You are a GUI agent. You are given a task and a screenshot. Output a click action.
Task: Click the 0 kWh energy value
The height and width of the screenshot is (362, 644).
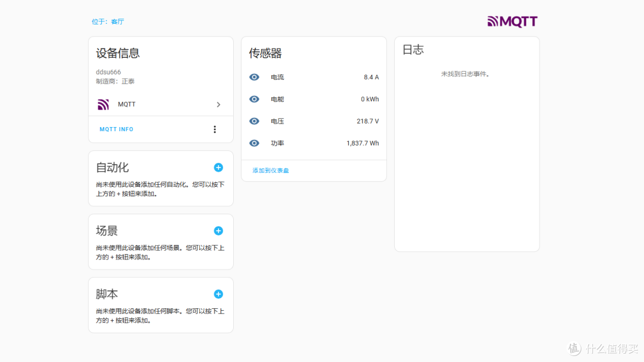(x=370, y=99)
